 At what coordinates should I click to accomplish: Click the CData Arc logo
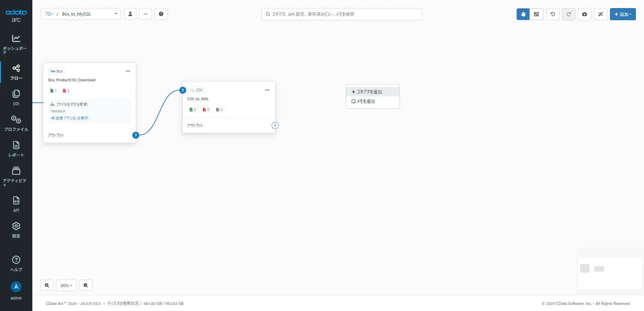(x=16, y=16)
